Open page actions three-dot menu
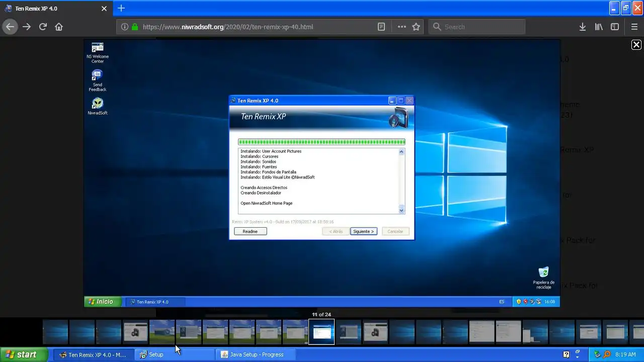Screen dimensions: 644x362 point(401,27)
